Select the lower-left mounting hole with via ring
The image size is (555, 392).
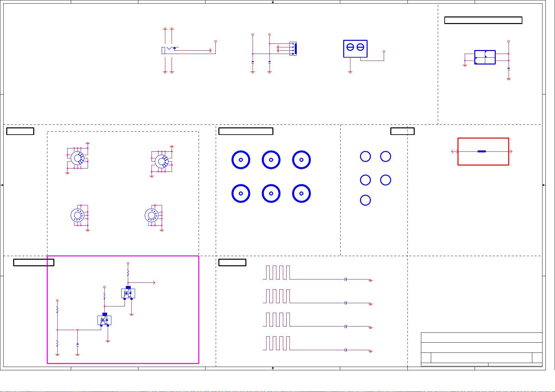(x=78, y=215)
